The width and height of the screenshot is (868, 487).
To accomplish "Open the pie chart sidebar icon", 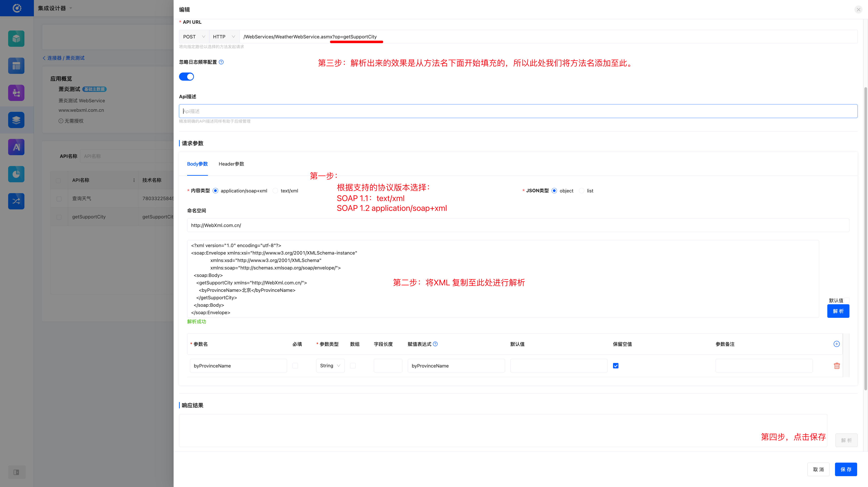I will (x=16, y=174).
